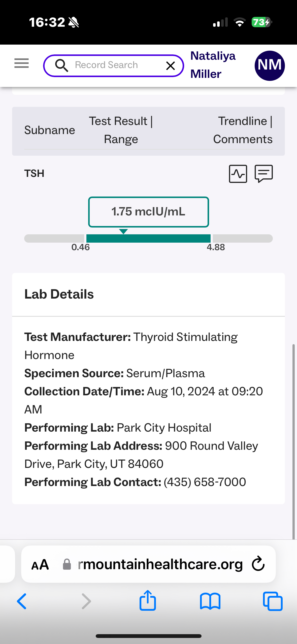The height and width of the screenshot is (644, 297).
Task: Reload the page in Safari
Action: point(258,564)
